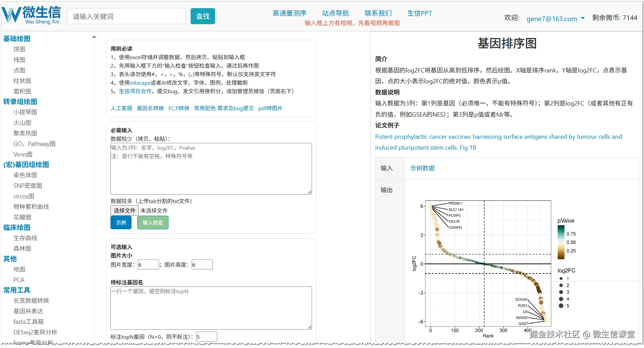Open 染色体图 in the sidebar
The height and width of the screenshot is (348, 644).
click(25, 175)
